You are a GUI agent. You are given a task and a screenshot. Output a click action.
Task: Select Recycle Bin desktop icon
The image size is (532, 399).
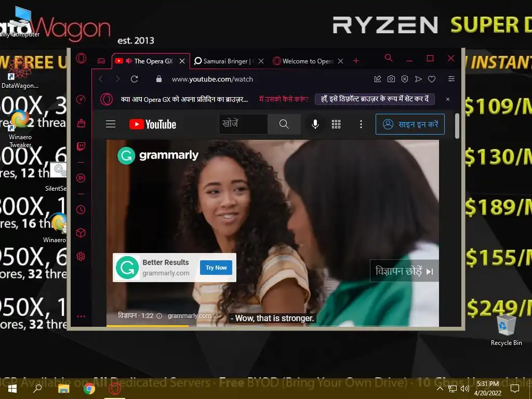coord(506,330)
